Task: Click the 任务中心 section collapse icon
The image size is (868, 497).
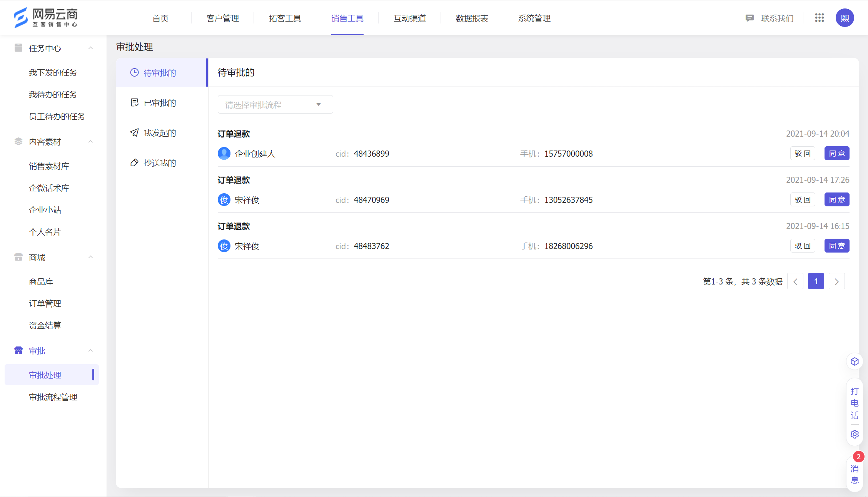Action: coord(90,48)
